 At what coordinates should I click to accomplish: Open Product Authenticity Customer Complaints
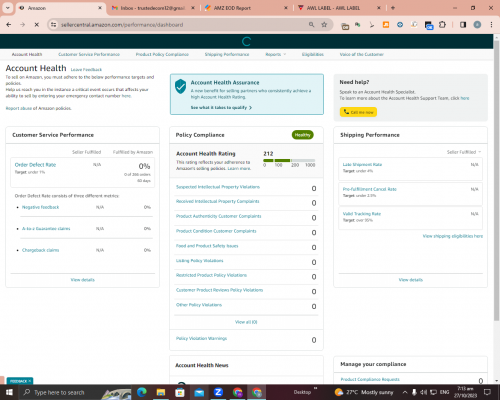click(x=218, y=216)
